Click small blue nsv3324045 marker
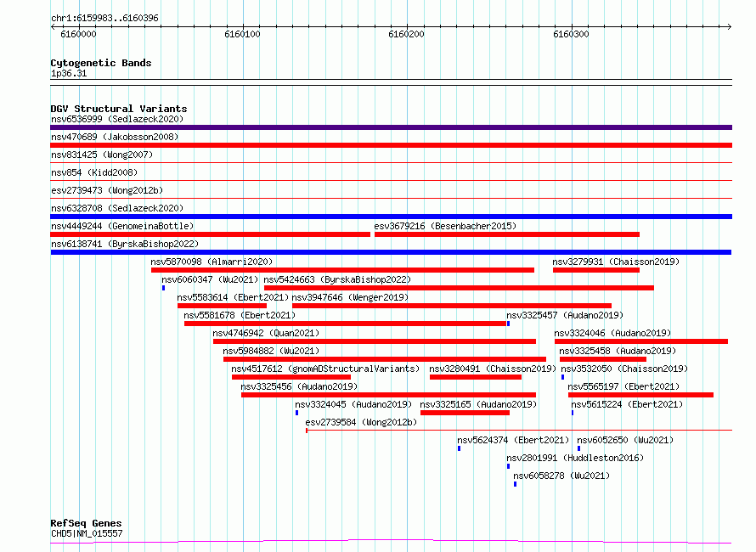Screen dimensions: 756x552 tap(296, 414)
